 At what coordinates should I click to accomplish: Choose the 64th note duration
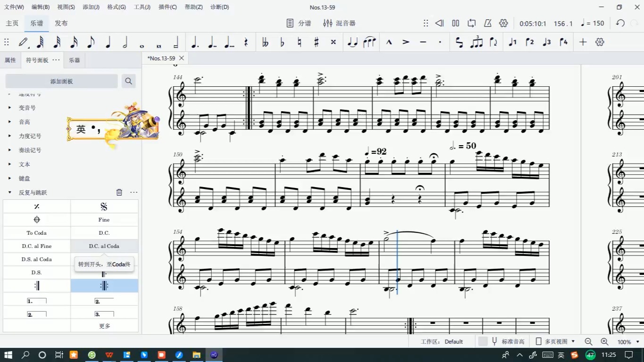[x=40, y=42]
